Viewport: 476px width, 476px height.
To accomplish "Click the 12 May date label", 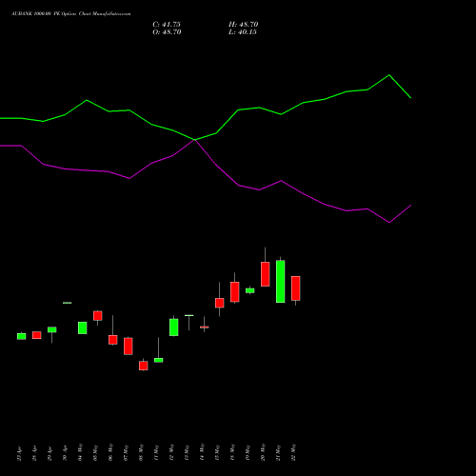I will pyautogui.click(x=172, y=452).
